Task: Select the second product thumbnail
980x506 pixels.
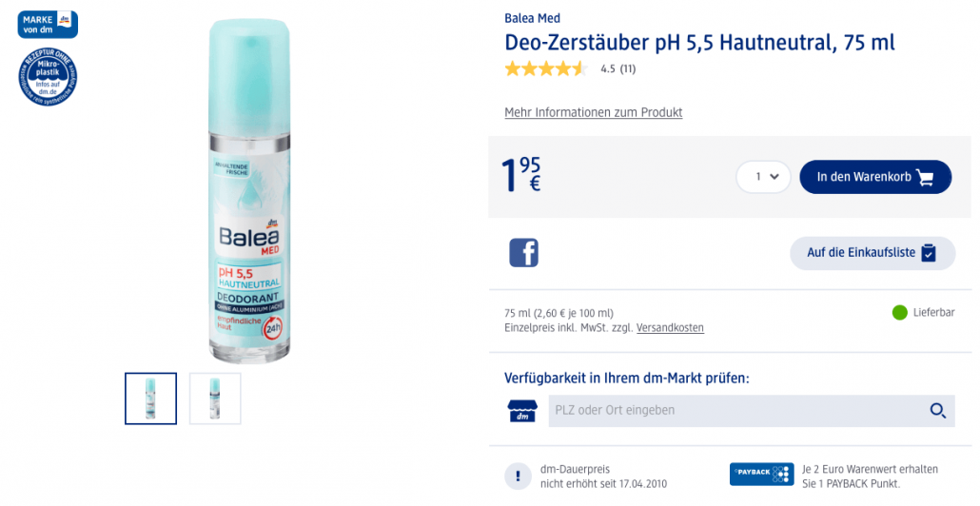Action: tap(215, 399)
